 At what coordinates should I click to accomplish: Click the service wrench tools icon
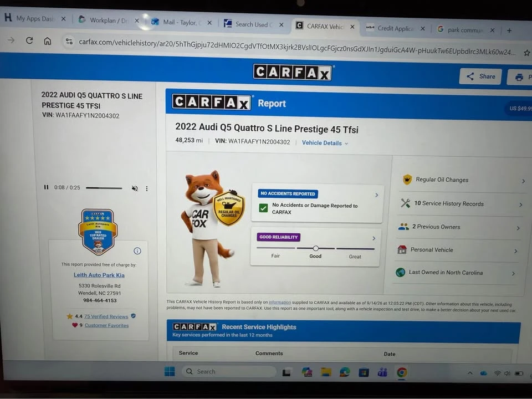(405, 203)
